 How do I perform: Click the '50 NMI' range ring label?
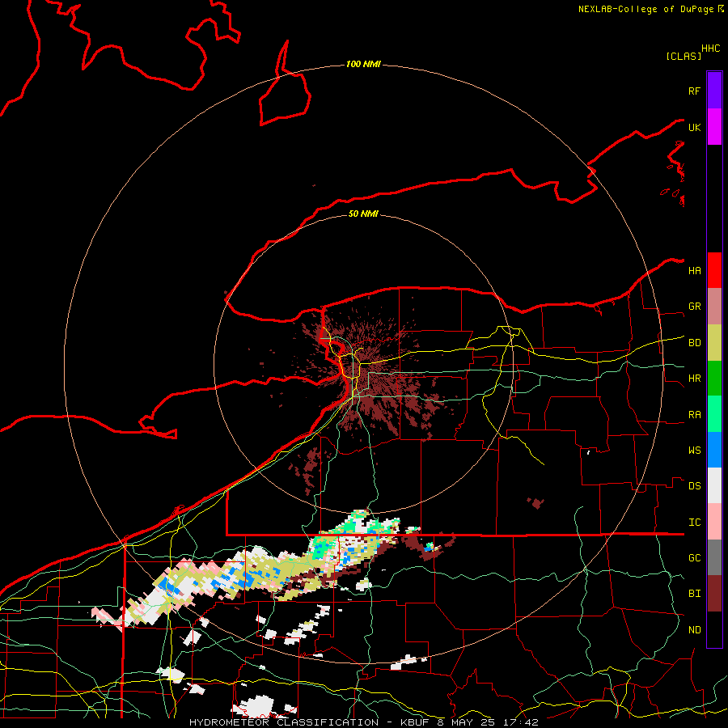[363, 214]
